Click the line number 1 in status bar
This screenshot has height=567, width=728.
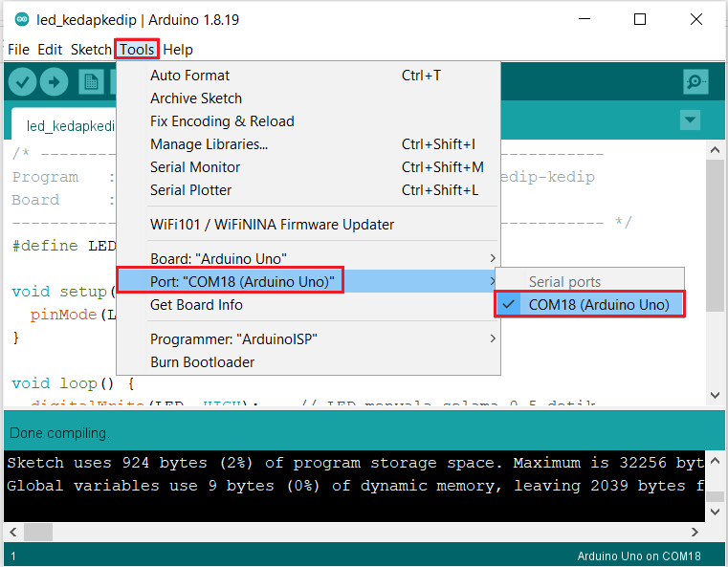[13, 556]
